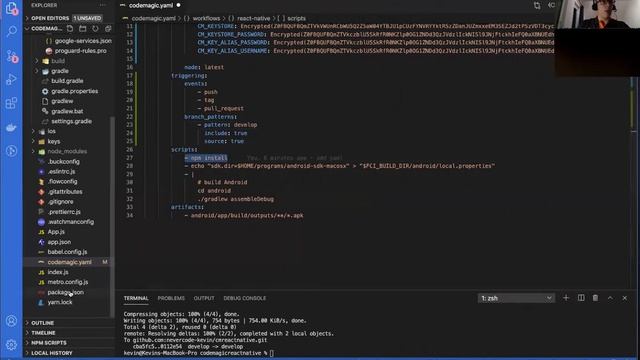Open gradlew.bat file

(67, 111)
